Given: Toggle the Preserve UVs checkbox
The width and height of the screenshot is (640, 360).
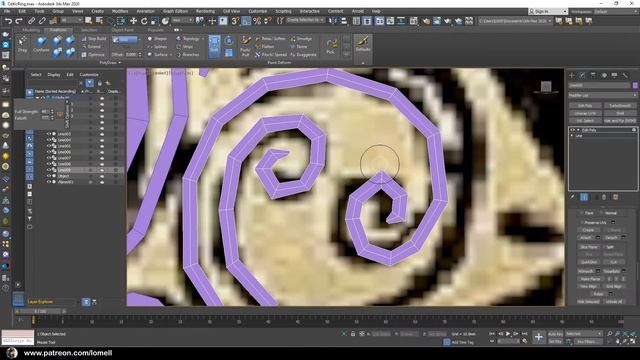Looking at the screenshot, I should pyautogui.click(x=582, y=222).
